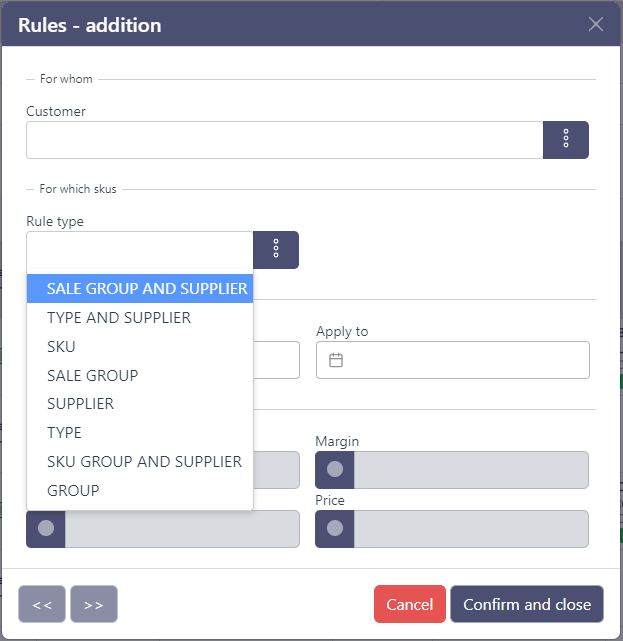The image size is (623, 641).
Task: Select the TYPE list entry
Action: click(64, 432)
